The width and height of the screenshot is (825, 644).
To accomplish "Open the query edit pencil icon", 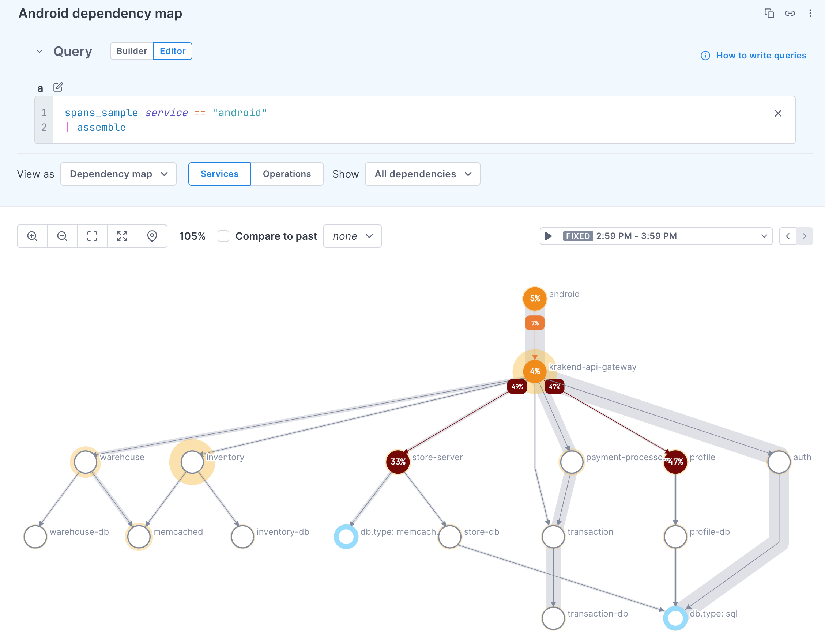I will pos(58,87).
